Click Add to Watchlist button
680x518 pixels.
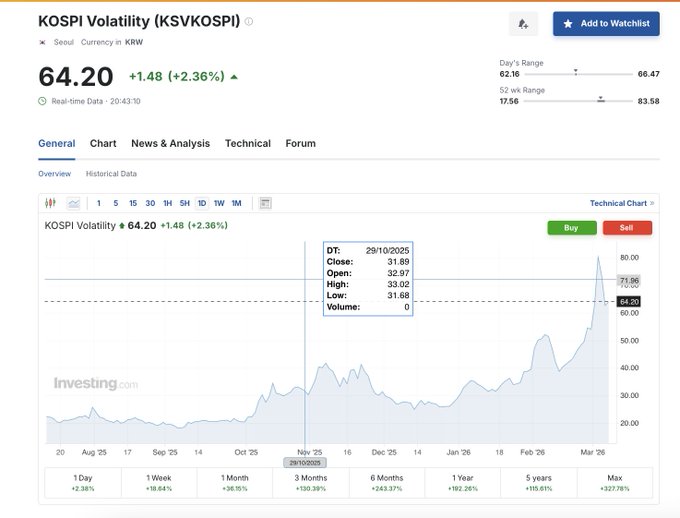[606, 23]
